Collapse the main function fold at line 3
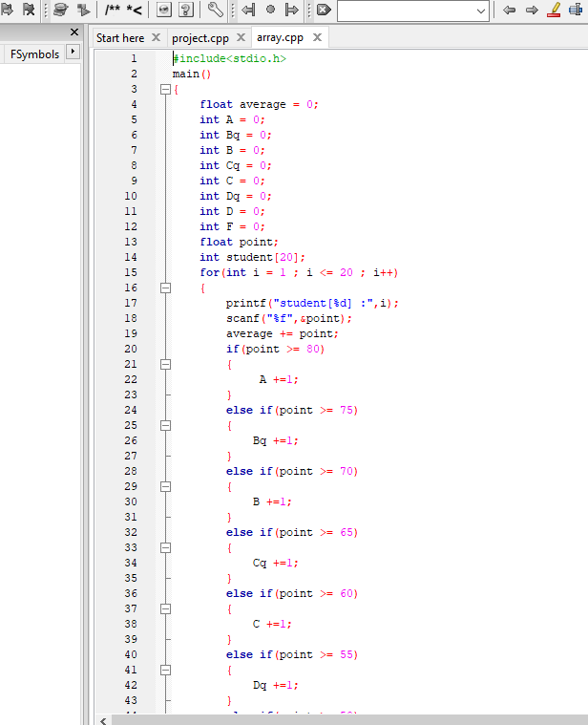 pos(165,89)
